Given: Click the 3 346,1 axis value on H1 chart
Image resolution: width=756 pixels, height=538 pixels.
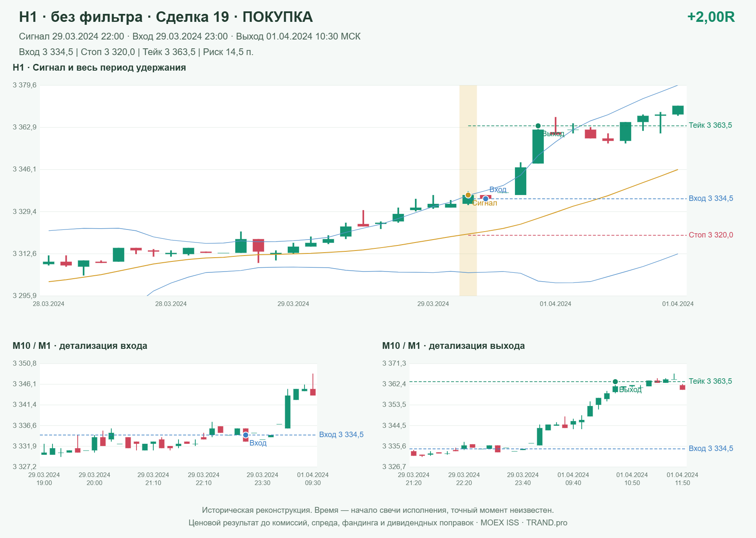Looking at the screenshot, I should [x=24, y=169].
